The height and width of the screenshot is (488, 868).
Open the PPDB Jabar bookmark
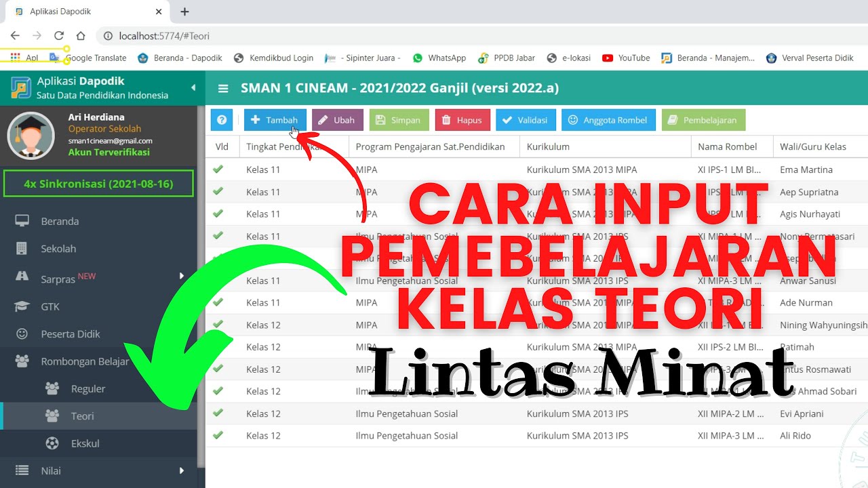coord(507,58)
